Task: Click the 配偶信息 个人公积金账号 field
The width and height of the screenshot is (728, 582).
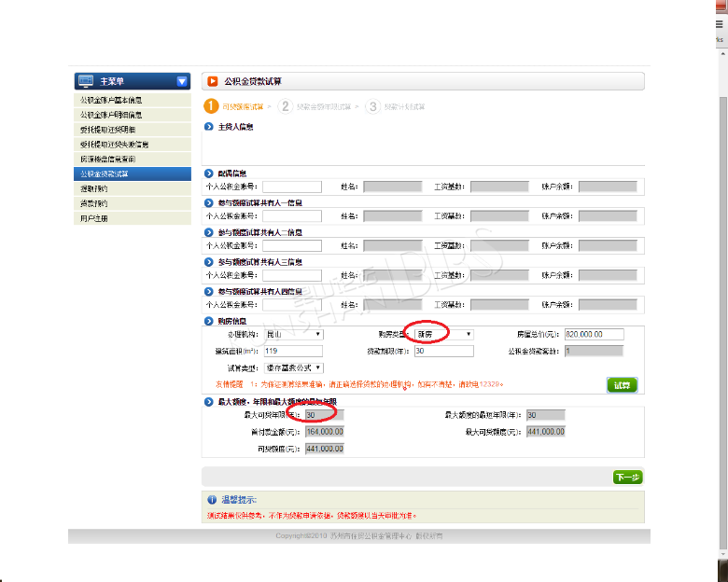Action: 291,187
